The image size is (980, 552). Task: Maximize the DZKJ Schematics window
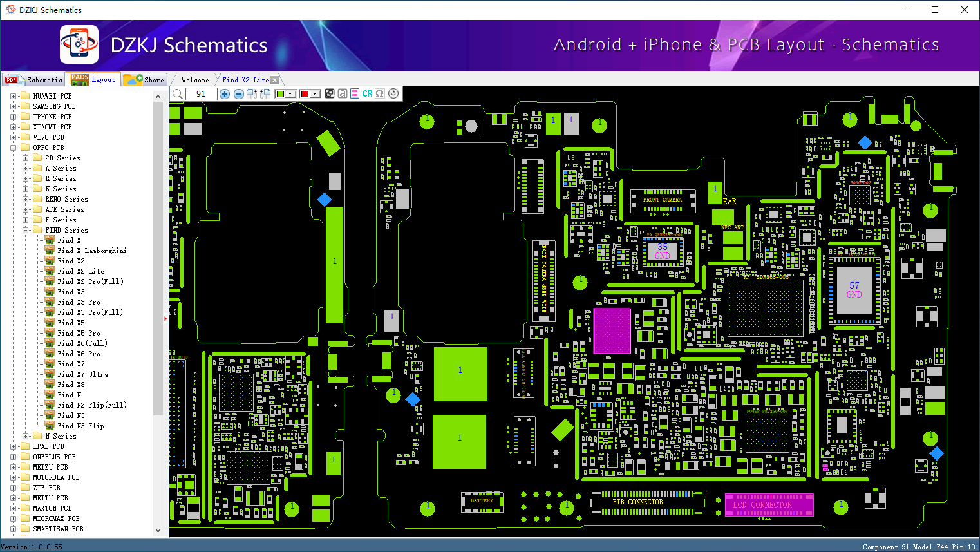pyautogui.click(x=935, y=10)
